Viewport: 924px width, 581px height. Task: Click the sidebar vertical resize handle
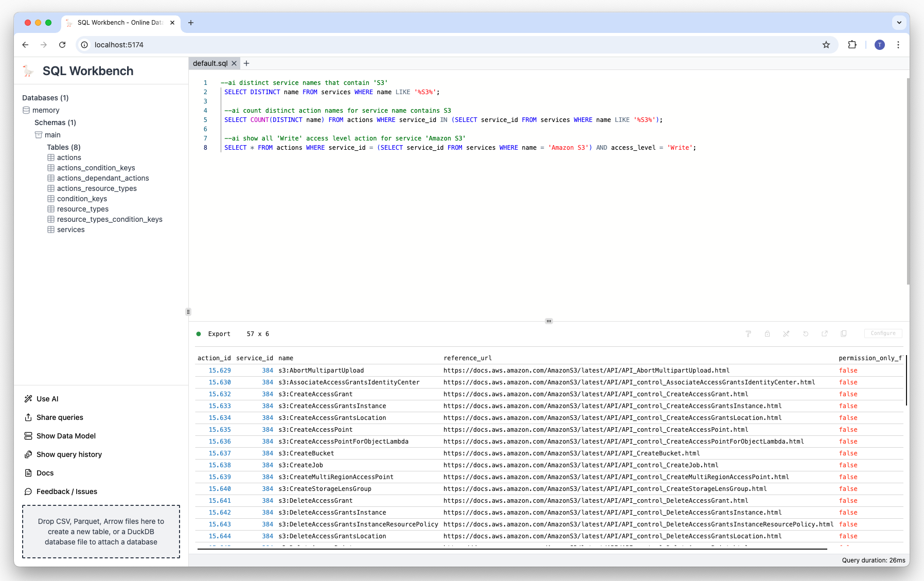click(188, 312)
